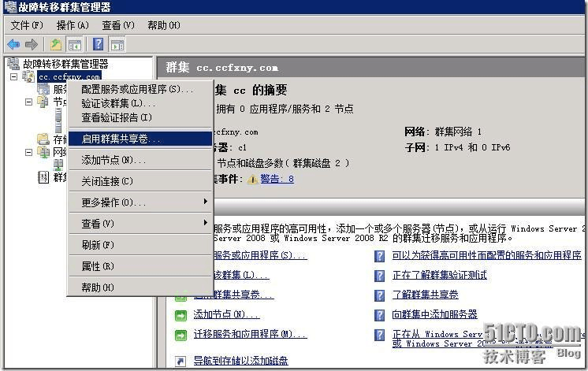Open the 警告: 8 events link

(277, 179)
